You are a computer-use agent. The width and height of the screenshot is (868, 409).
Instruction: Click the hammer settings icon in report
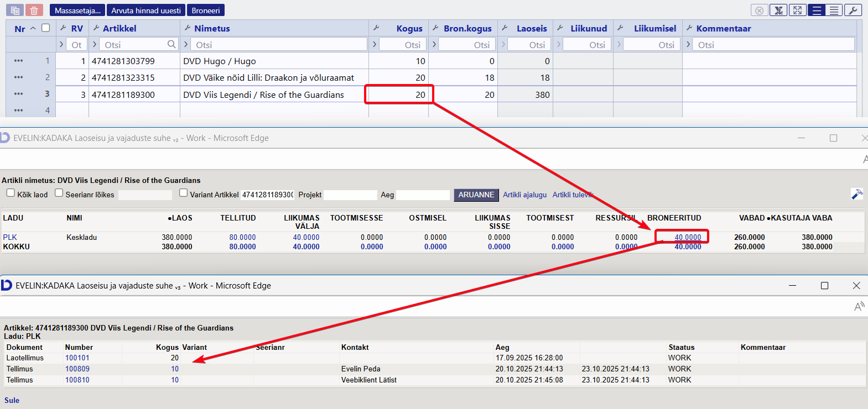point(856,194)
